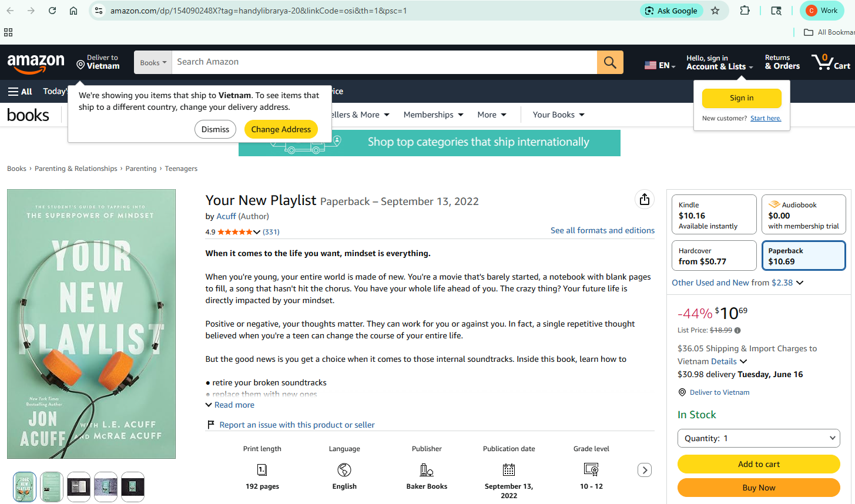
Task: Click the Search Amazon input field
Action: 384,62
